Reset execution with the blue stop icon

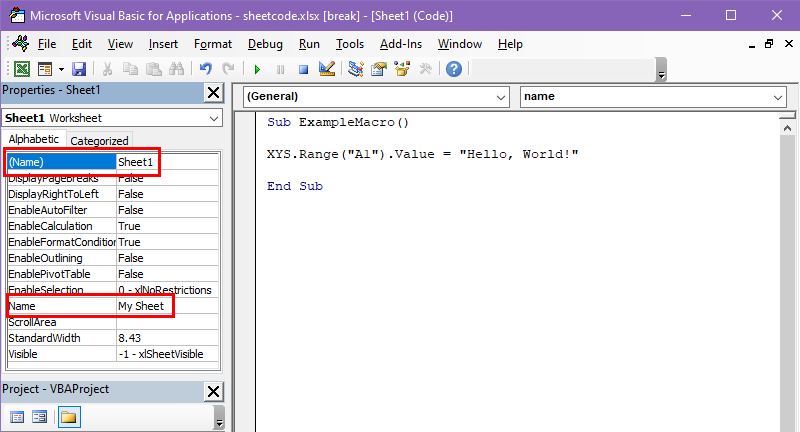[303, 69]
